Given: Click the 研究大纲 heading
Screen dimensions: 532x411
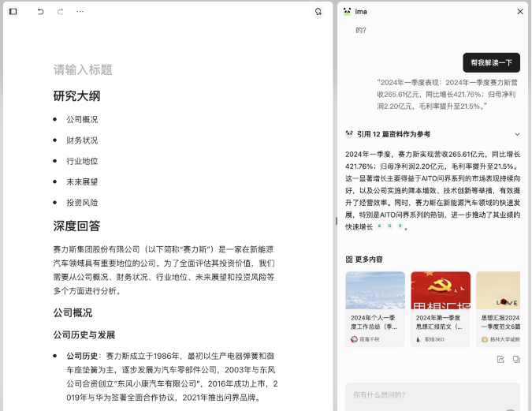Looking at the screenshot, I should (76, 96).
